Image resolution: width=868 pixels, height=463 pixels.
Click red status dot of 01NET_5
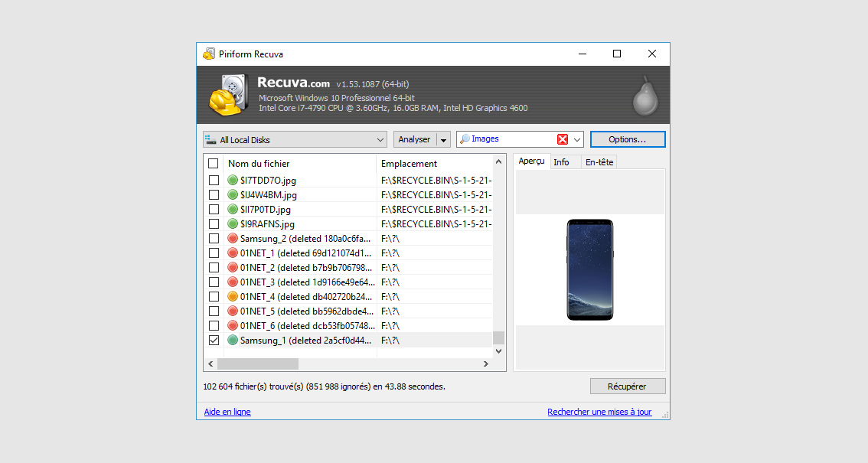pos(233,311)
